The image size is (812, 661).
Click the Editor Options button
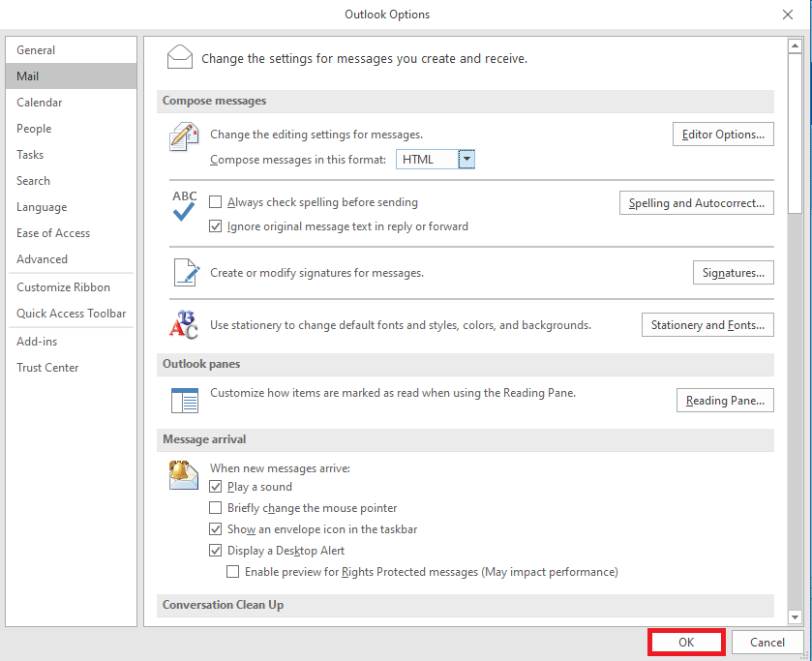click(723, 135)
